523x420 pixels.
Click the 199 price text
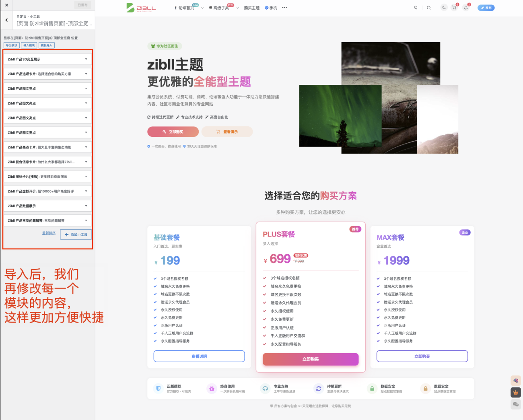[170, 261]
